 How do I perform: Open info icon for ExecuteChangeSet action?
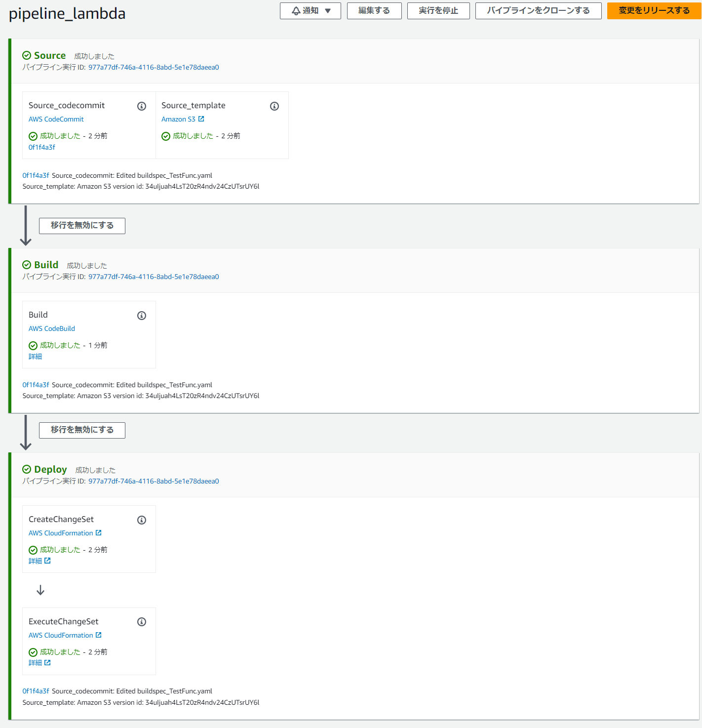tap(142, 622)
